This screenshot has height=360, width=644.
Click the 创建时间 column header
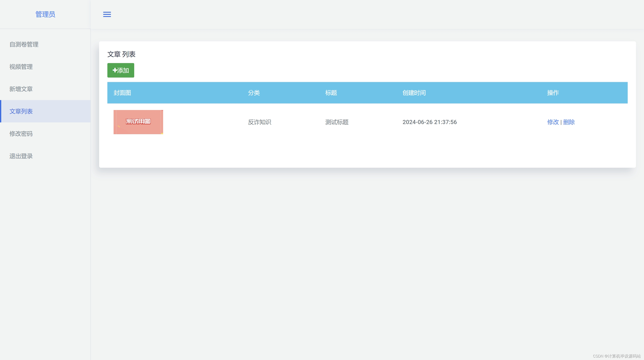point(414,93)
